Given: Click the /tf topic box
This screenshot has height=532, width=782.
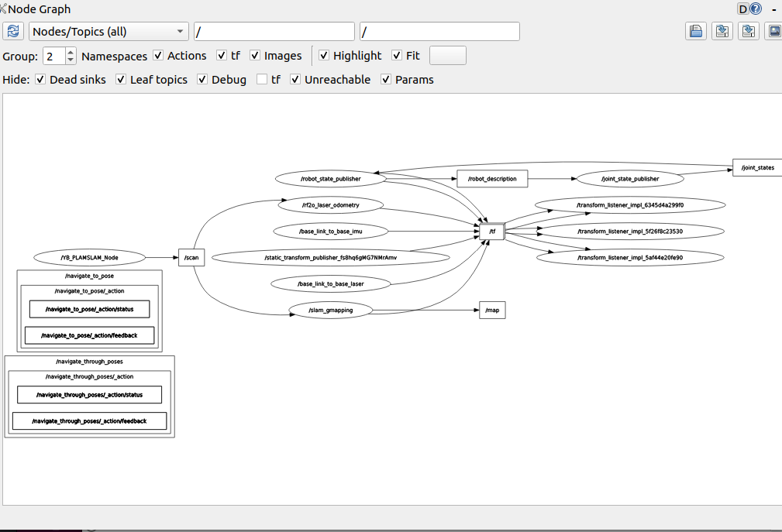Looking at the screenshot, I should pos(492,231).
